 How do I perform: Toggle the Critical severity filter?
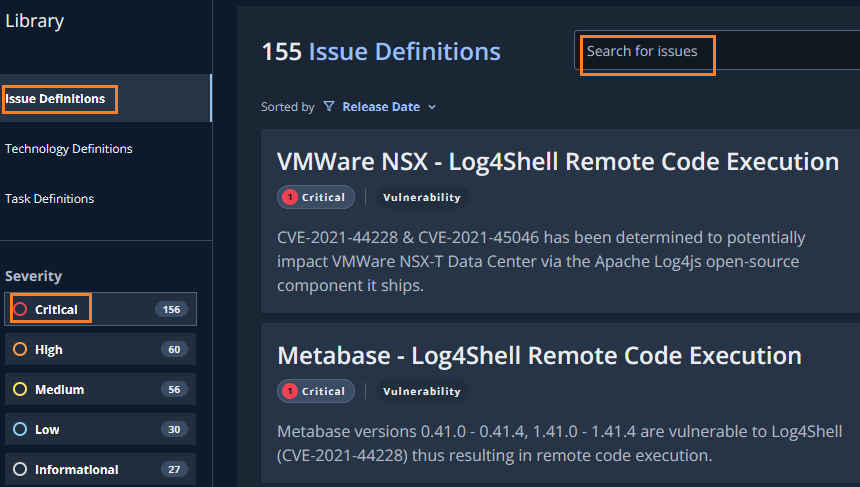(x=56, y=310)
